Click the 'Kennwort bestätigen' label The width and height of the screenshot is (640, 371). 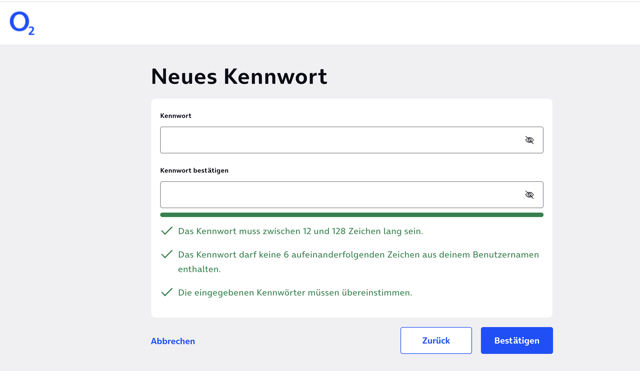click(x=194, y=171)
